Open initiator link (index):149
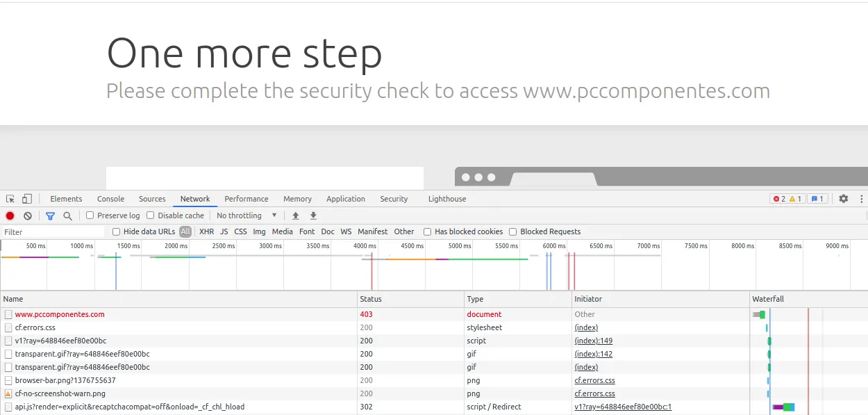The width and height of the screenshot is (868, 415). 593,341
